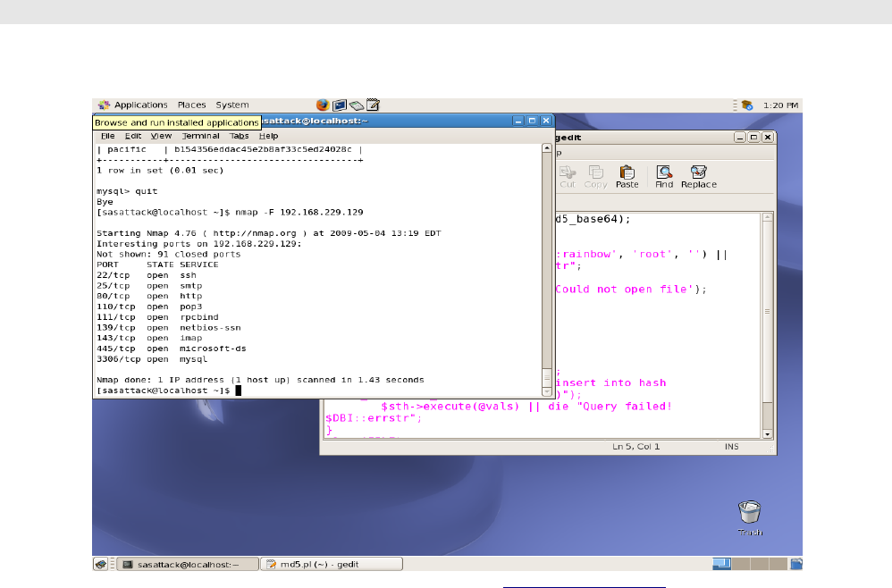Open the terminal Edit menu

(x=133, y=136)
